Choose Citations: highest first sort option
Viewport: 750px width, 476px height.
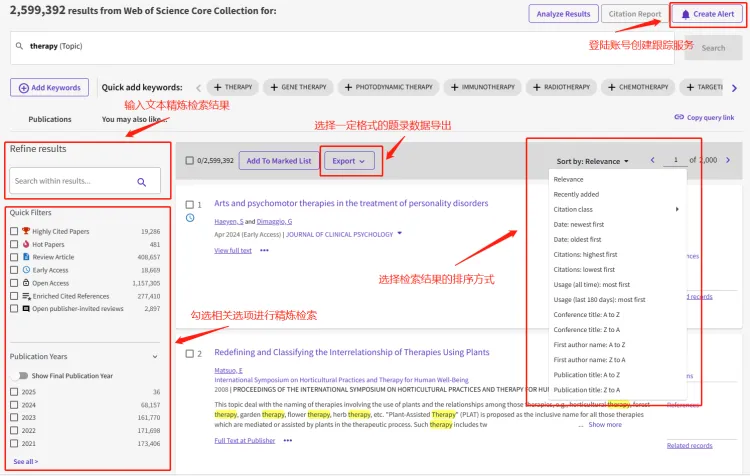[x=585, y=255]
